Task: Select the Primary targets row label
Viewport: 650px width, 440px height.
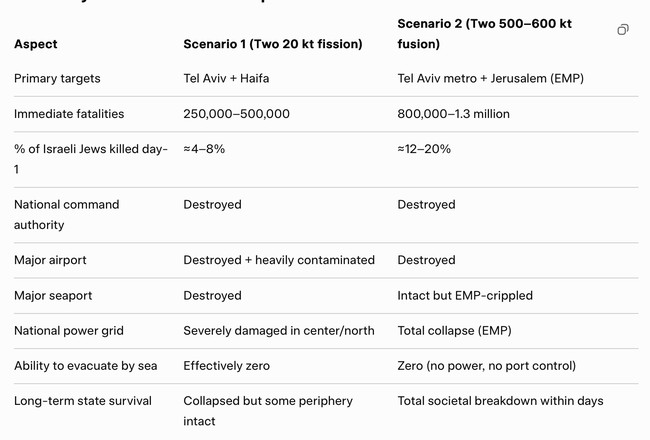Action: coord(57,79)
